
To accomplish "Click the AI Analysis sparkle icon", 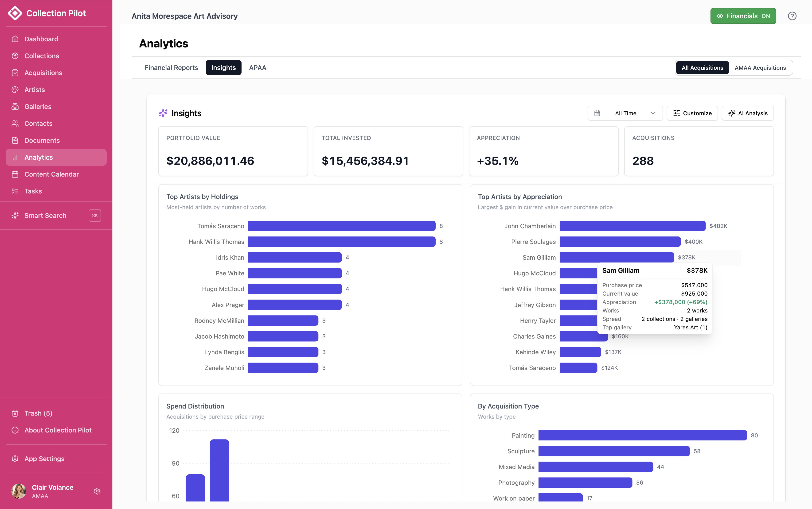I will pyautogui.click(x=731, y=113).
